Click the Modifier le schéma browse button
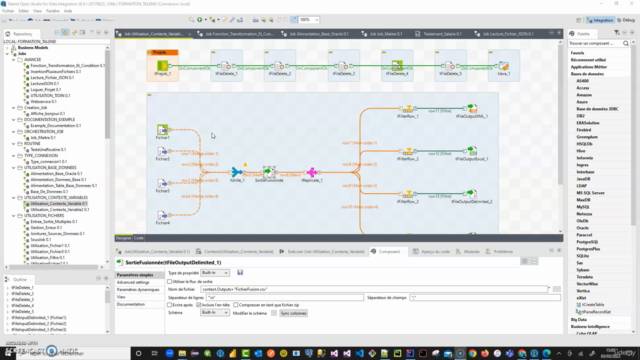This screenshot has width=640, height=360. (x=274, y=313)
